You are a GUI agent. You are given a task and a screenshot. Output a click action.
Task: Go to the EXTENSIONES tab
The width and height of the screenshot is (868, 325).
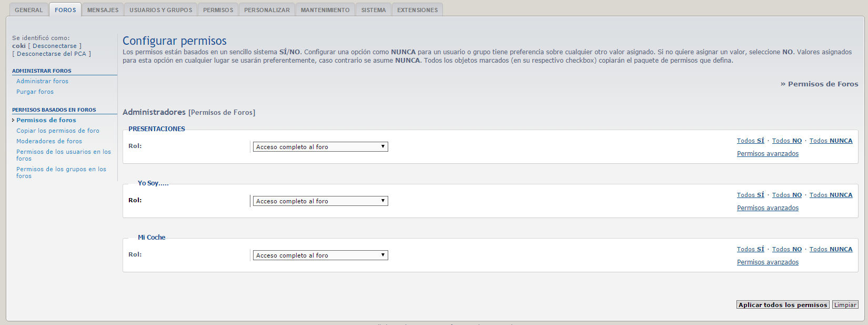(x=417, y=10)
